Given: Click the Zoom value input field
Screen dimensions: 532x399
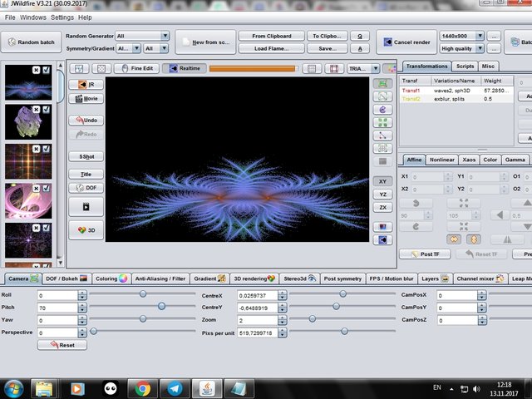Looking at the screenshot, I should [x=257, y=320].
